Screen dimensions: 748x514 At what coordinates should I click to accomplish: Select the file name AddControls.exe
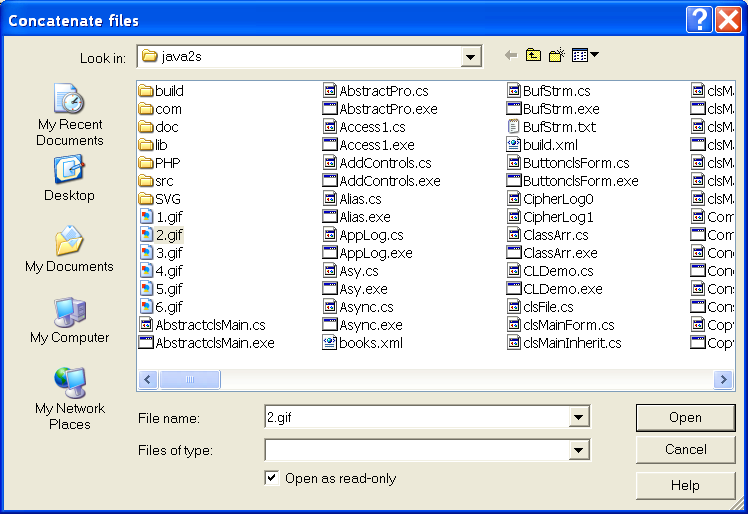[390, 181]
